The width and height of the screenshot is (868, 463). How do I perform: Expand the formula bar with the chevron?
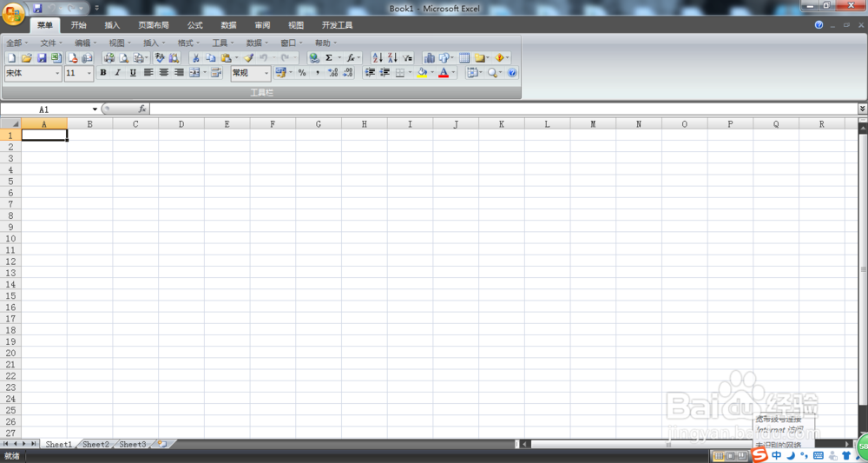coord(863,109)
